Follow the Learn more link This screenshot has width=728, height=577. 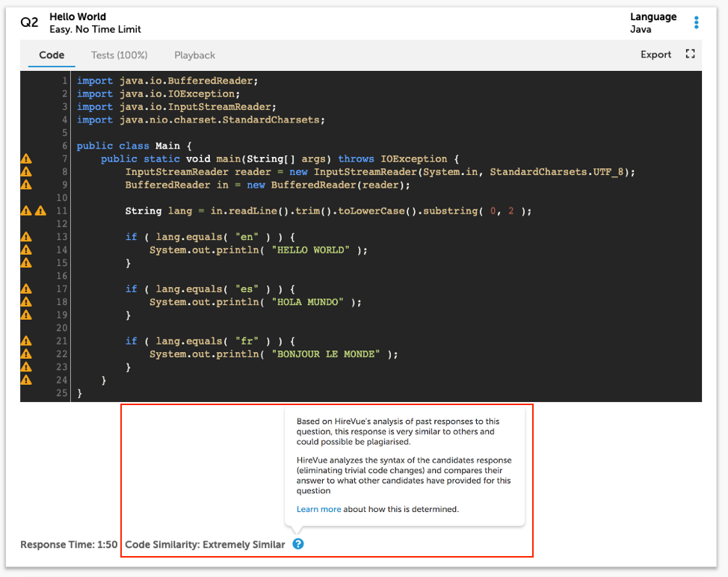pyautogui.click(x=318, y=509)
